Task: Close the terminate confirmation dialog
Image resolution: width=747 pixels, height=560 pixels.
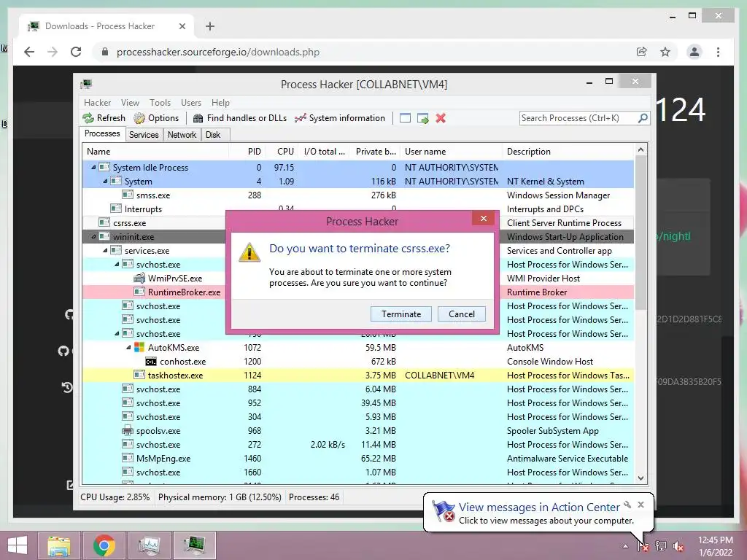Action: (x=484, y=218)
